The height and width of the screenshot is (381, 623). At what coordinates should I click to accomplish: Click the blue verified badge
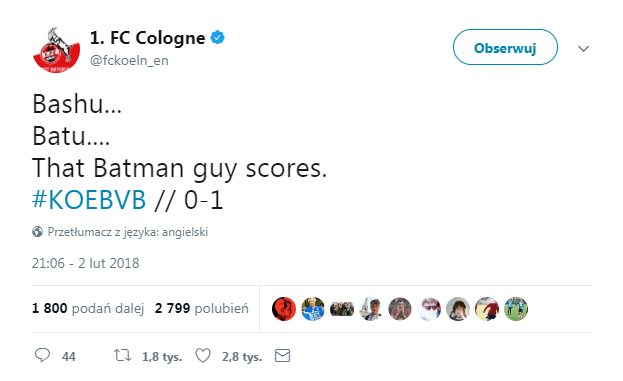(x=217, y=38)
